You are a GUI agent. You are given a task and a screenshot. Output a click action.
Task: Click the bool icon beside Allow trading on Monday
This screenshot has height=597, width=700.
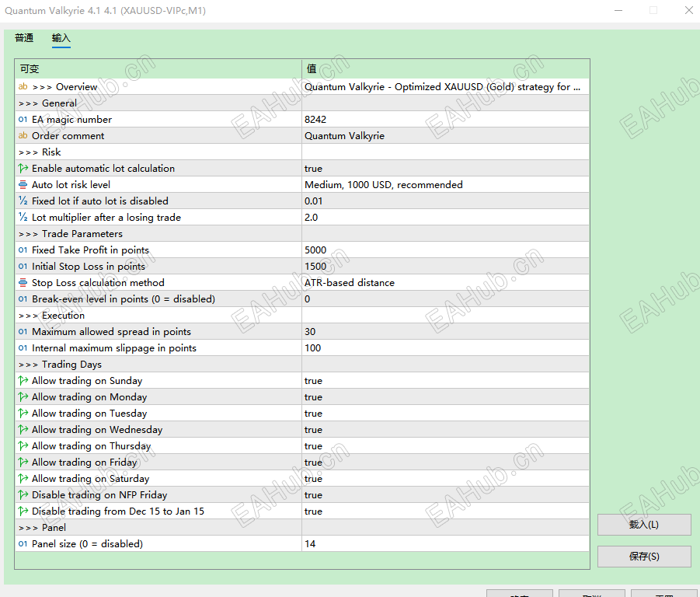tap(23, 397)
